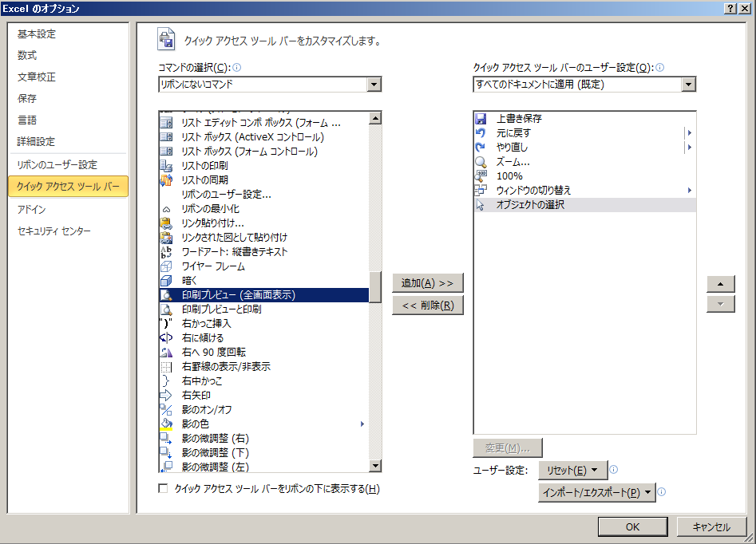Click the << 削除(R) button

pyautogui.click(x=428, y=305)
